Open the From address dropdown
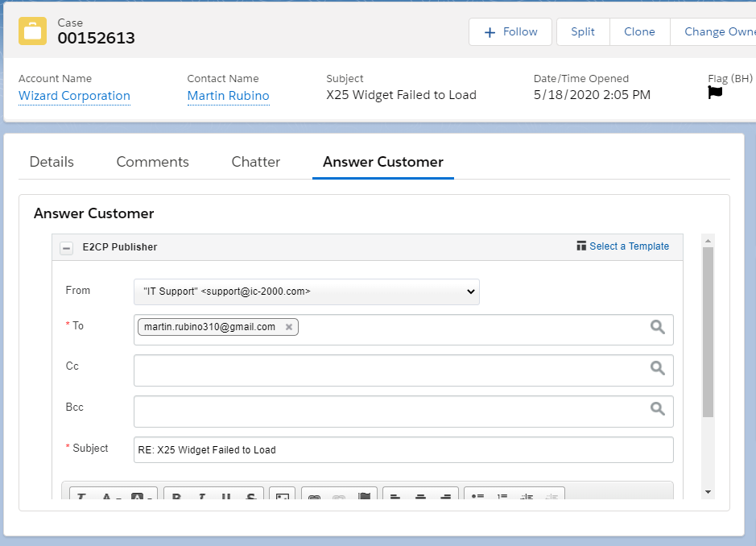Screen dimensions: 756x546 click(307, 292)
